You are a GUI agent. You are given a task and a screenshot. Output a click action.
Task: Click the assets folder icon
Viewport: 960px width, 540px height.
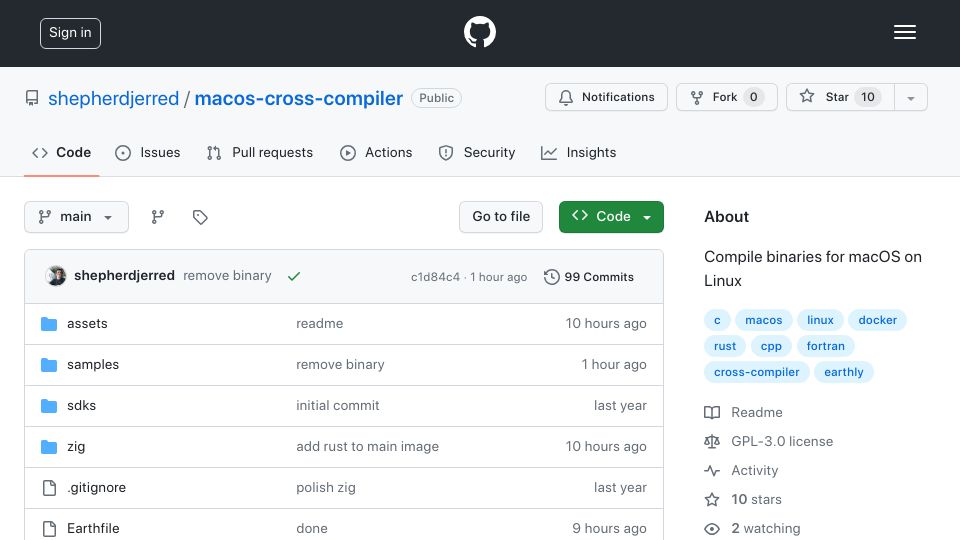coord(49,324)
